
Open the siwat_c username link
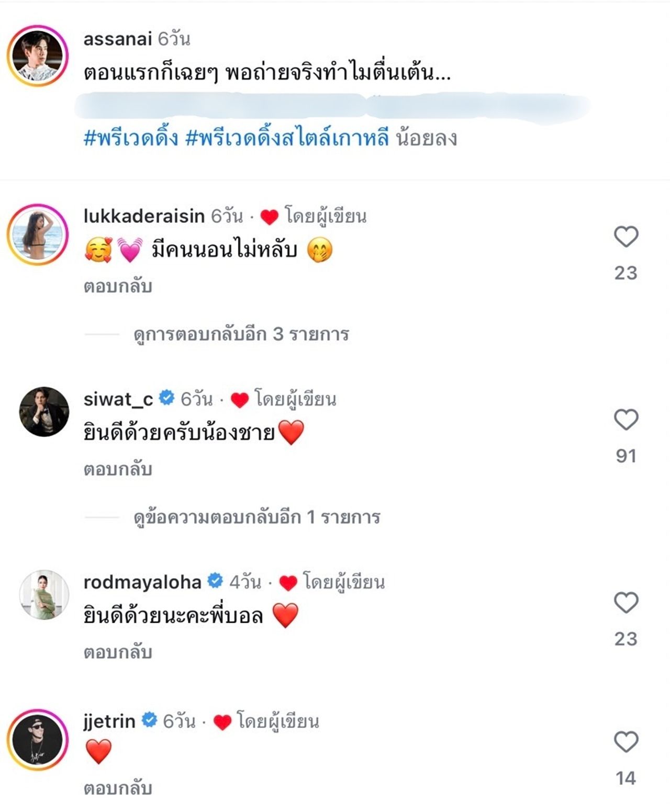(118, 399)
